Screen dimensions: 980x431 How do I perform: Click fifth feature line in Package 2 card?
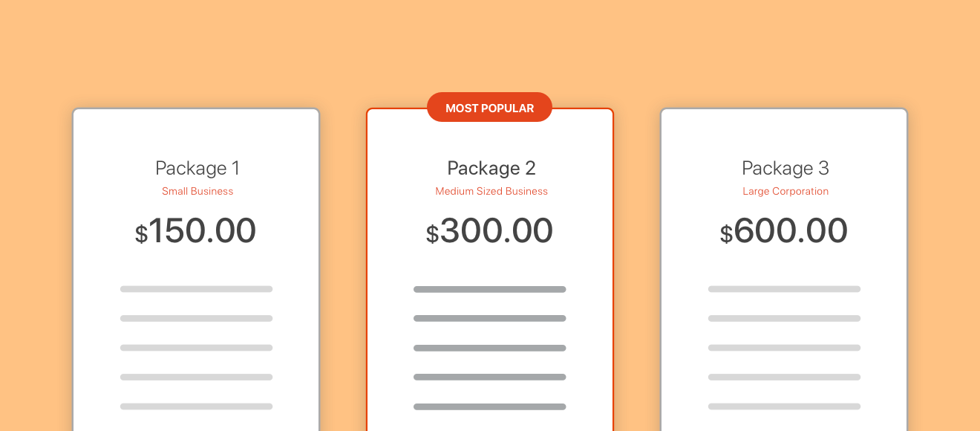coord(490,406)
